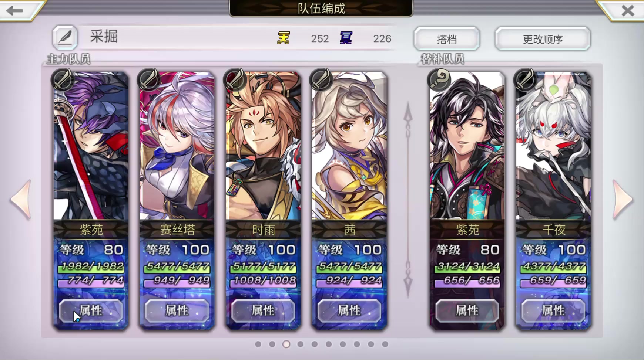Click the sword weapon icon on 时雨's card
This screenshot has width=644, height=360.
tap(235, 79)
